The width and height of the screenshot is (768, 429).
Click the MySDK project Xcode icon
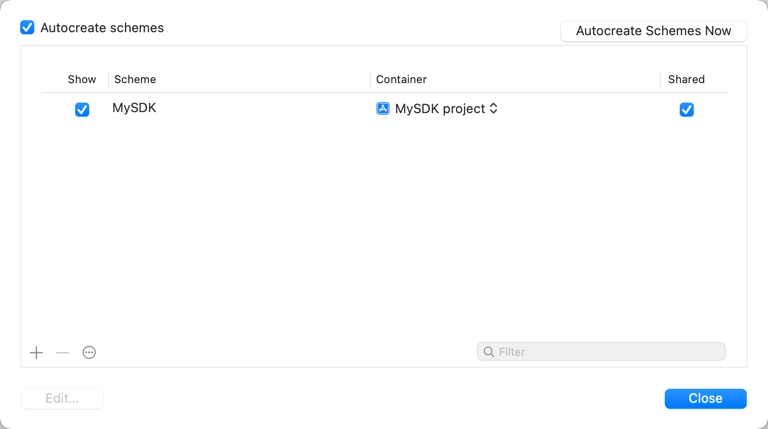[383, 109]
